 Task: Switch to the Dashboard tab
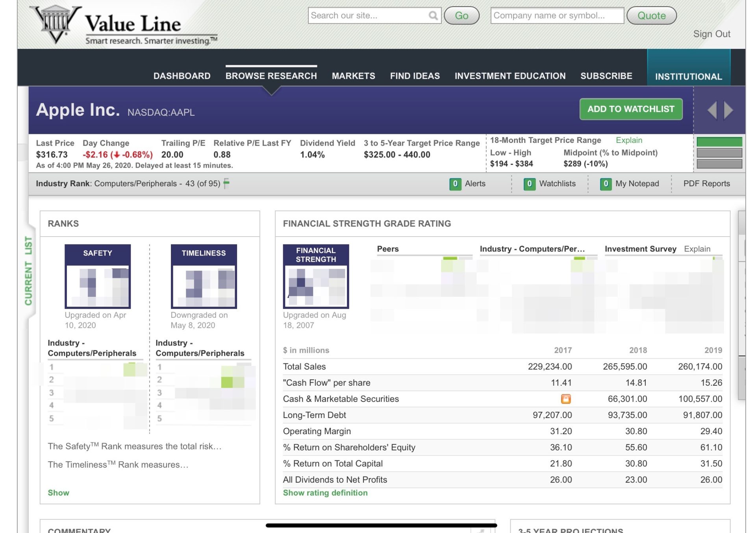(x=182, y=76)
